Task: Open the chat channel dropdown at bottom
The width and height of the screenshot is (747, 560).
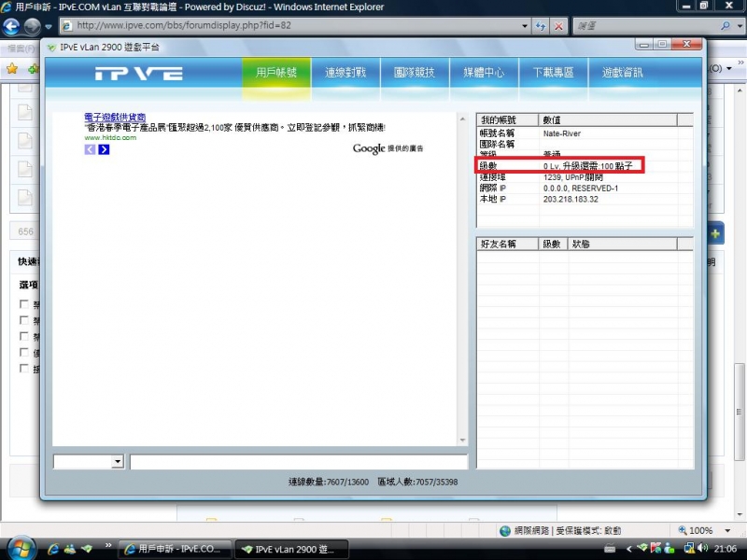Action: click(118, 461)
